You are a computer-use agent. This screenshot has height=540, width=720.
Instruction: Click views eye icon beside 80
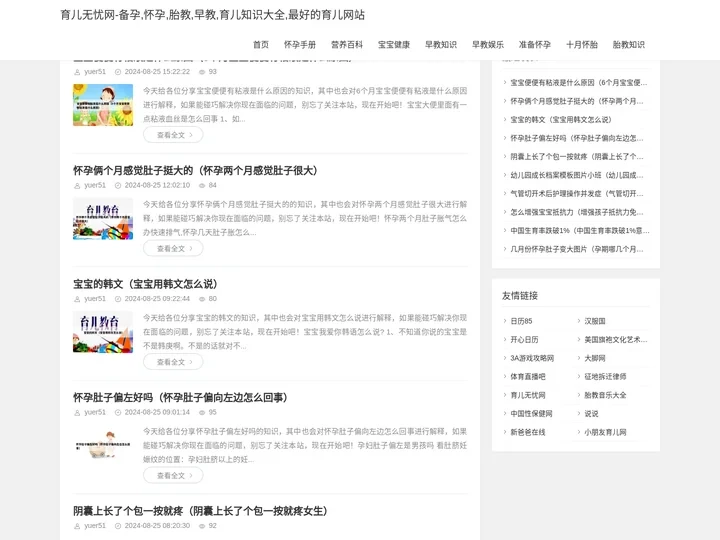coord(202,299)
